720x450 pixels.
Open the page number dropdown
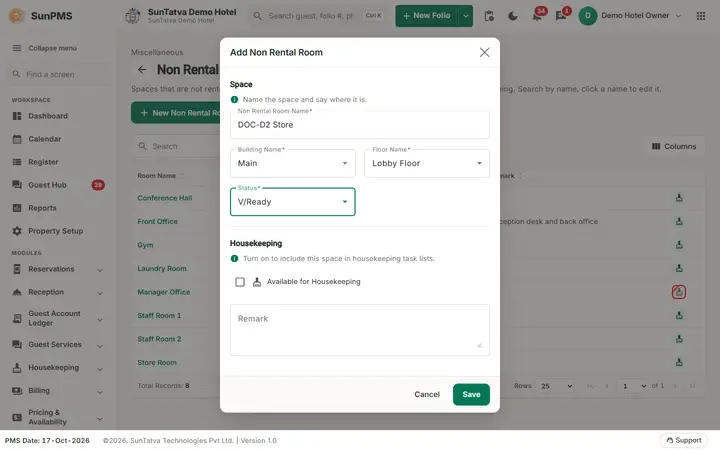(x=633, y=386)
